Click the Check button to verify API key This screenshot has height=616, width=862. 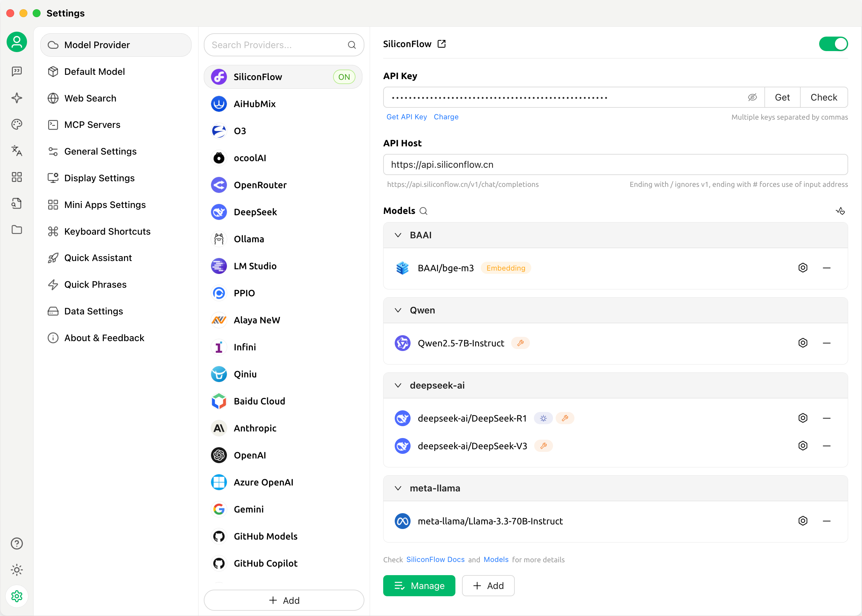pyautogui.click(x=824, y=97)
